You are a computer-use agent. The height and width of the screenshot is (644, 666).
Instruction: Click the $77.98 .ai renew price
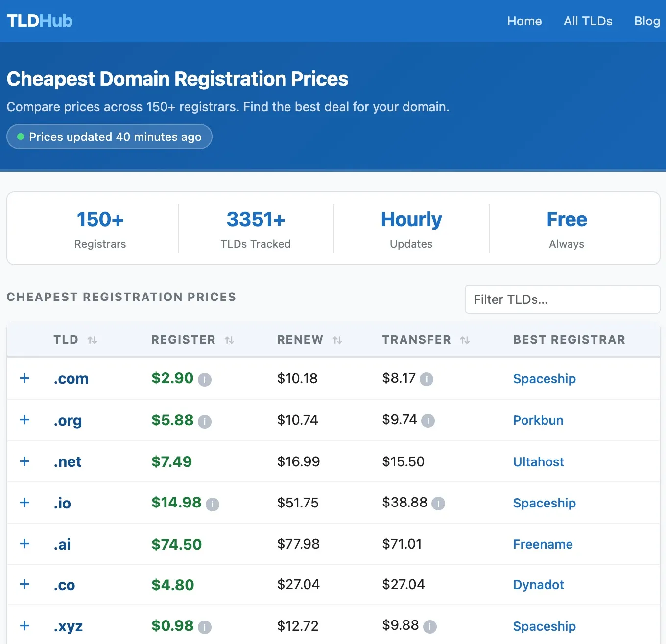[298, 544]
